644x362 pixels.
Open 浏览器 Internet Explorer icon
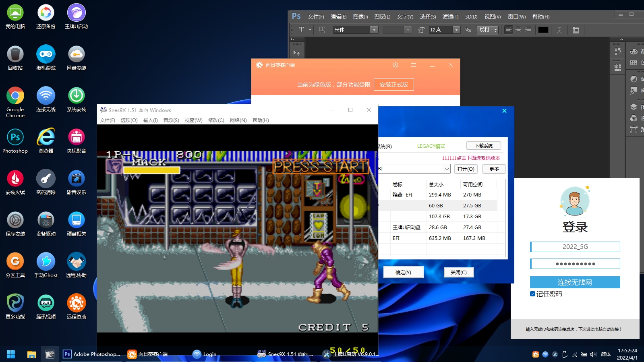[46, 141]
